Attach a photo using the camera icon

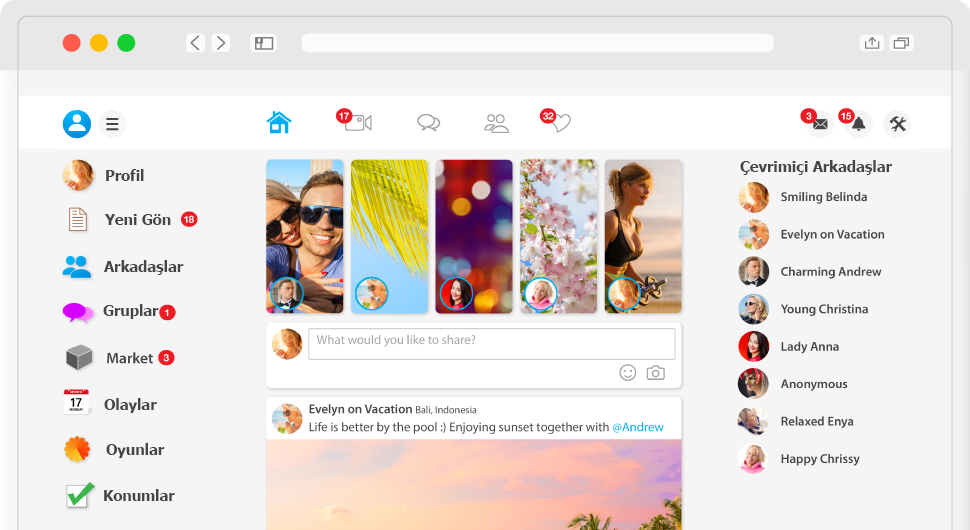655,372
